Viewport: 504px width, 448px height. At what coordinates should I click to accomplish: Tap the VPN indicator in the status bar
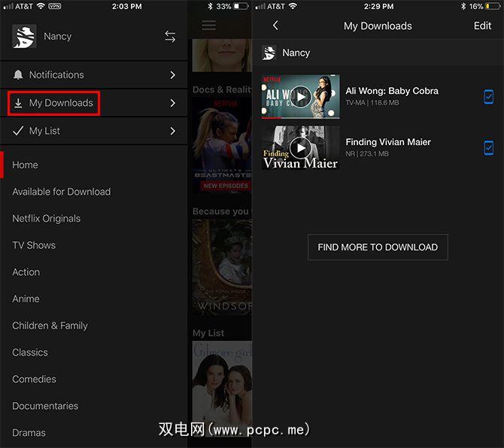click(x=55, y=6)
